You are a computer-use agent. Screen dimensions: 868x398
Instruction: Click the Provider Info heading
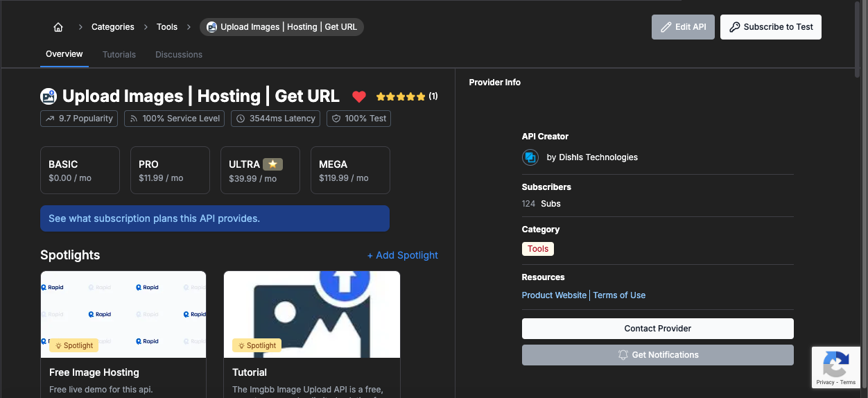(495, 83)
